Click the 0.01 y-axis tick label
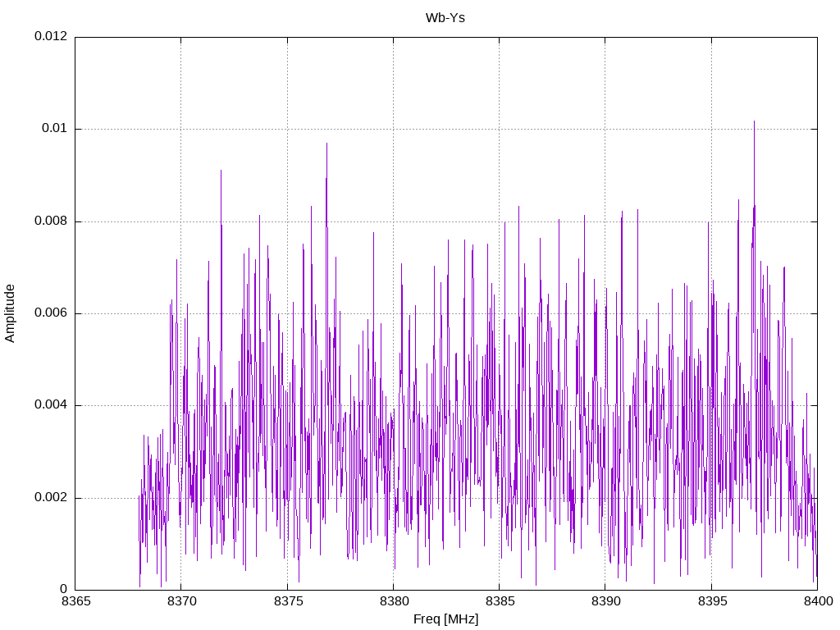This screenshot has height=630, width=840. coord(55,129)
